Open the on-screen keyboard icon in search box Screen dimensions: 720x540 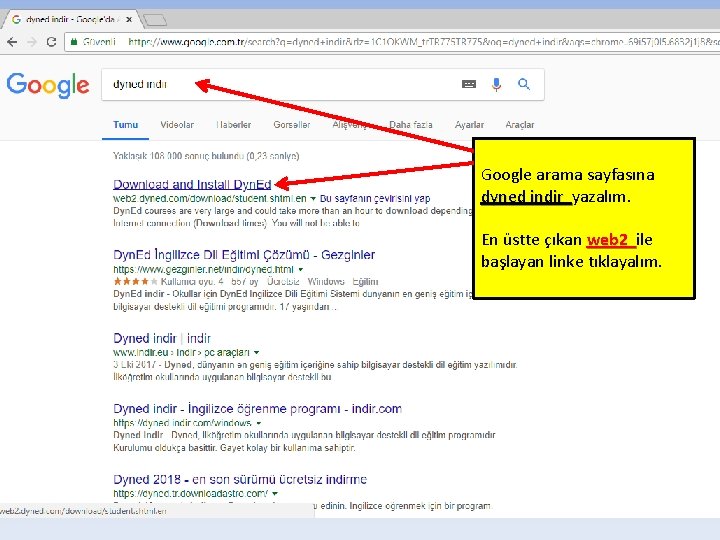tap(468, 84)
